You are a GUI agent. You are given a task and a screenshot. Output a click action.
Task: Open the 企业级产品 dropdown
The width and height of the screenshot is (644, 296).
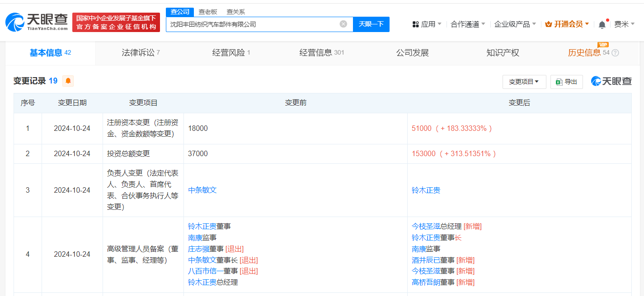coord(515,24)
